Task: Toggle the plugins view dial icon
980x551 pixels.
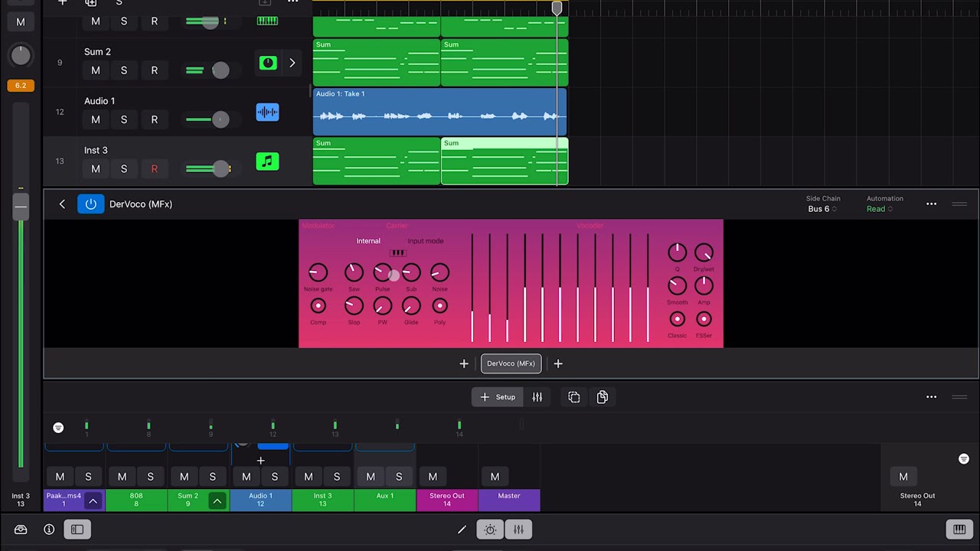Action: (491, 530)
